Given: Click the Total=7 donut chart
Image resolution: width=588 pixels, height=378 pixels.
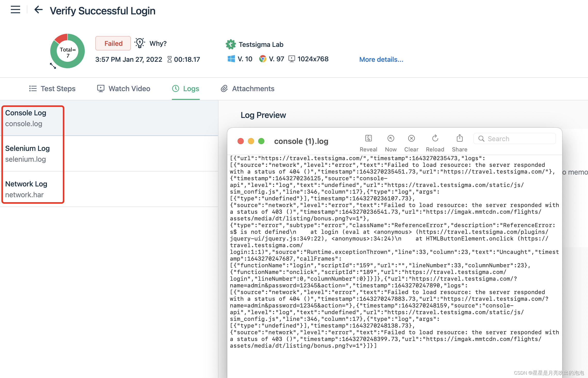Looking at the screenshot, I should point(68,51).
